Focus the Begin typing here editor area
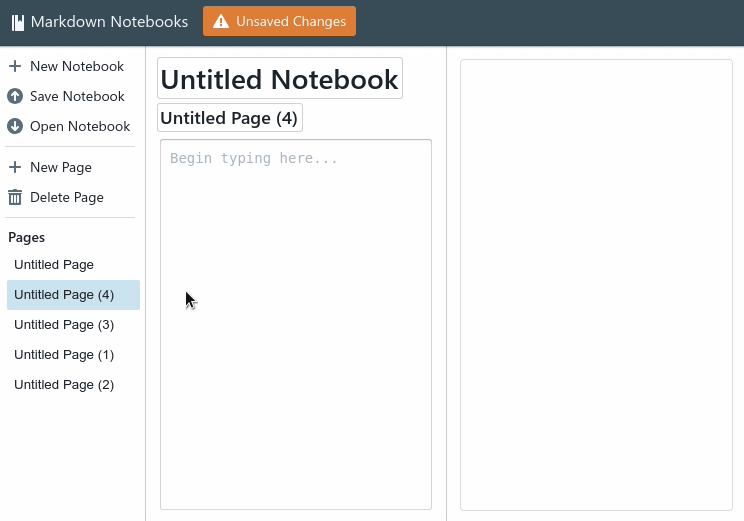Screen dimensions: 744x521 pyautogui.click(x=296, y=325)
